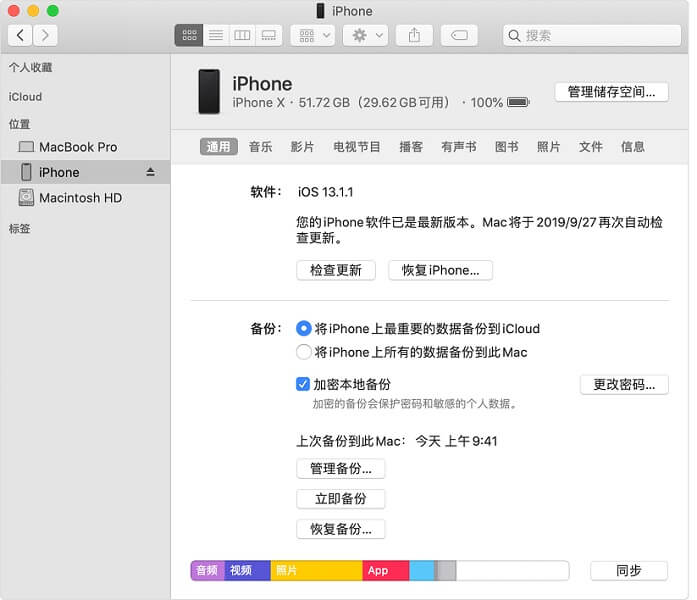Select iPhone in the sidebar

tap(85, 172)
